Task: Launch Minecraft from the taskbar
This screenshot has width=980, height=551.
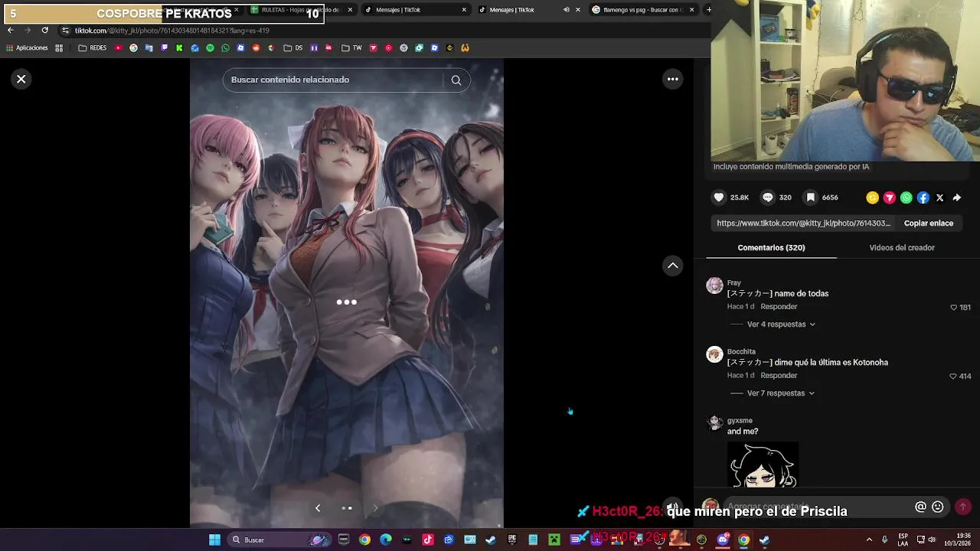Action: pyautogui.click(x=554, y=540)
